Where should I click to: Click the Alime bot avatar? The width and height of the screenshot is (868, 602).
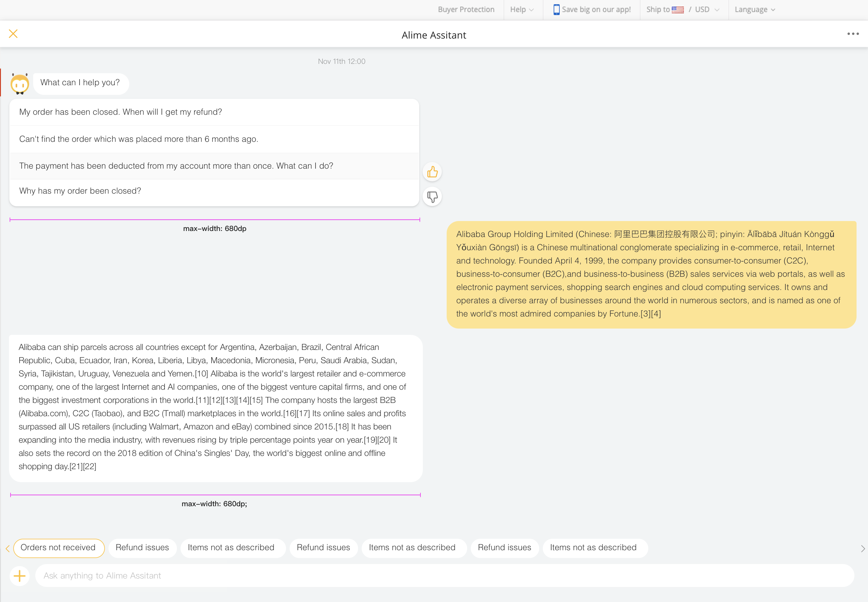pyautogui.click(x=20, y=84)
